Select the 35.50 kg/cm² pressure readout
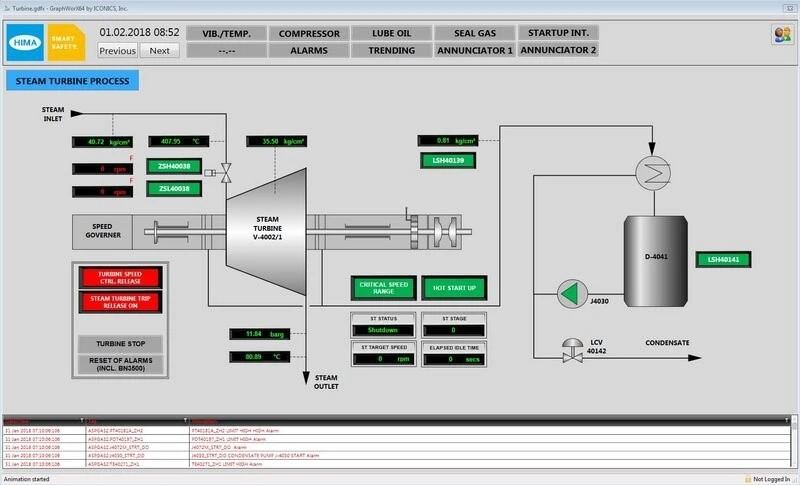This screenshot has height=485, width=800. click(277, 141)
